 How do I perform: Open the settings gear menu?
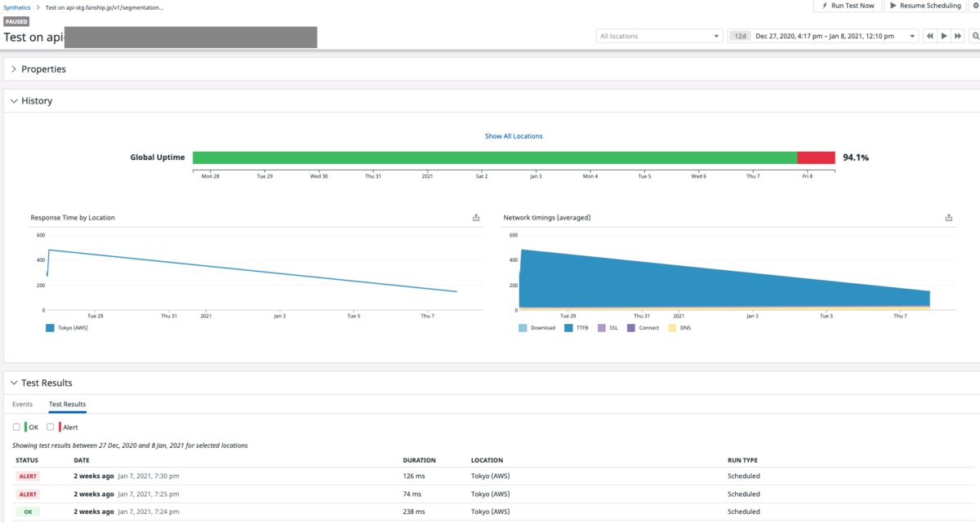974,6
